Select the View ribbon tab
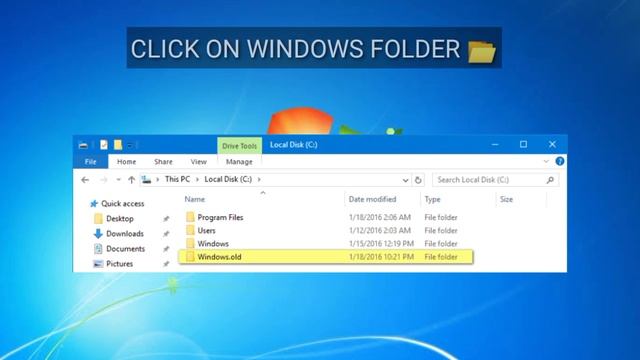 tap(198, 162)
